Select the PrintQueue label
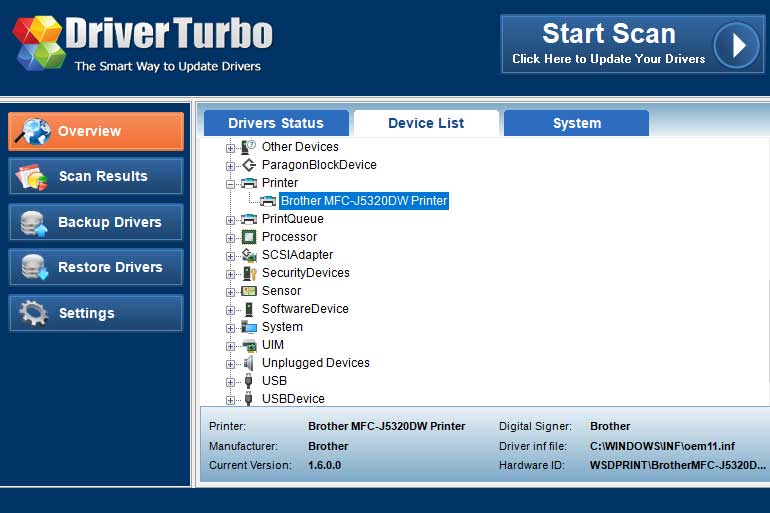 click(x=293, y=219)
